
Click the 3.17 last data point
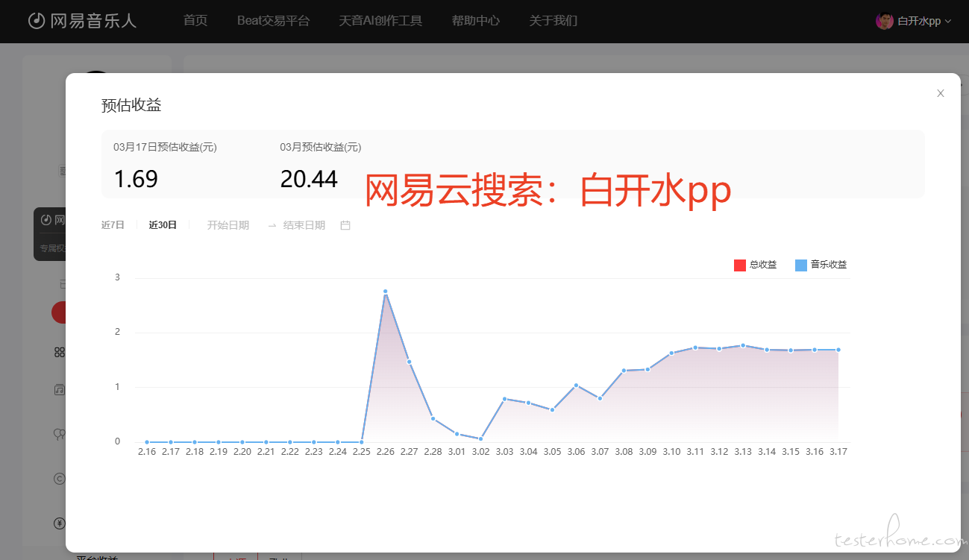pyautogui.click(x=838, y=350)
